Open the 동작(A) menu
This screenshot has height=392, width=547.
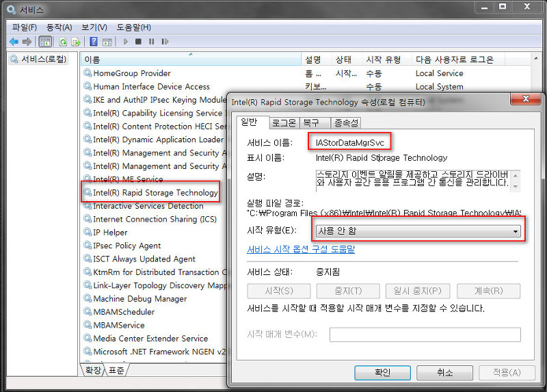[x=59, y=27]
